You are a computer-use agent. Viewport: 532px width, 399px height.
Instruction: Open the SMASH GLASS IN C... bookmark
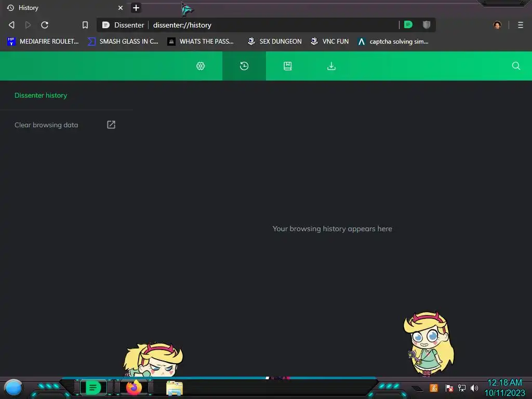(x=123, y=42)
